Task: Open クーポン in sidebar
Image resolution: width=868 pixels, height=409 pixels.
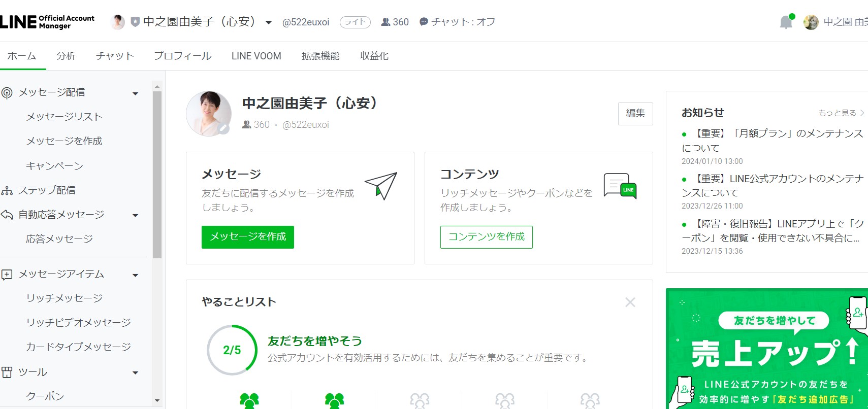Action: point(45,396)
